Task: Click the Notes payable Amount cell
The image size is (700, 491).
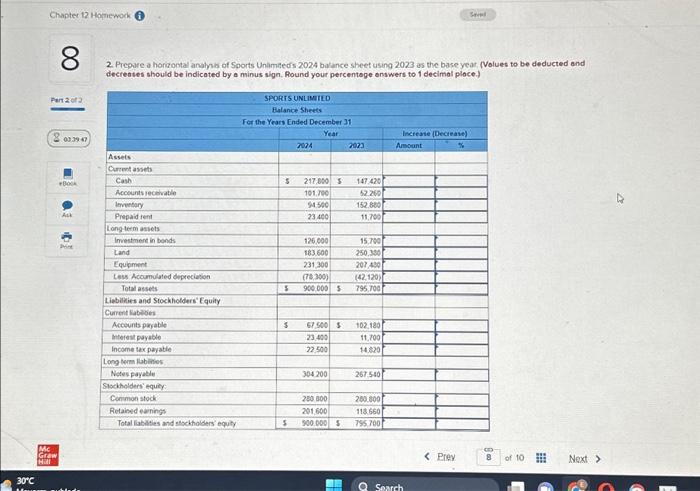Action: click(409, 374)
